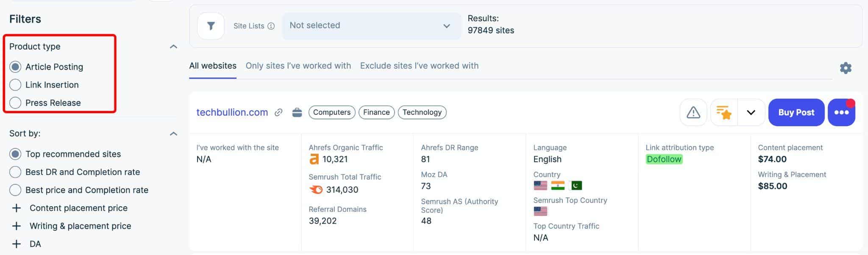This screenshot has height=255, width=868.
Task: Select the Article Posting radio button
Action: point(15,67)
